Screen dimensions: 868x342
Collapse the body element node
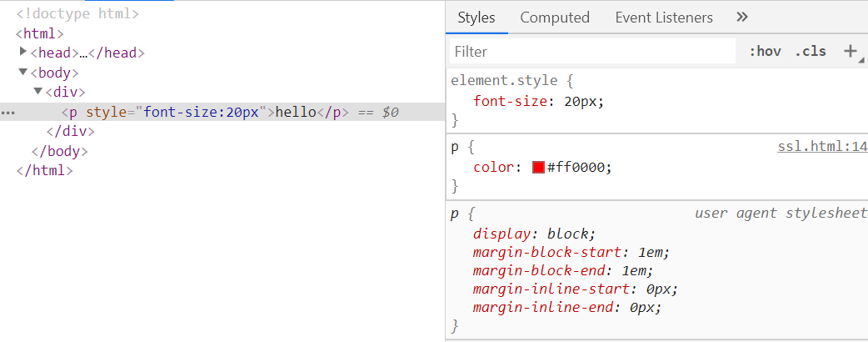(23, 72)
